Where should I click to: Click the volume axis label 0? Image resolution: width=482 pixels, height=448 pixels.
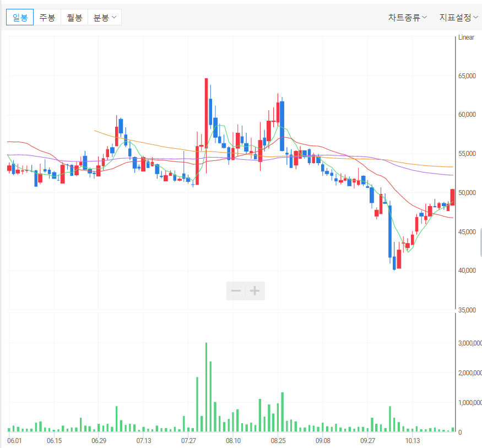460,433
